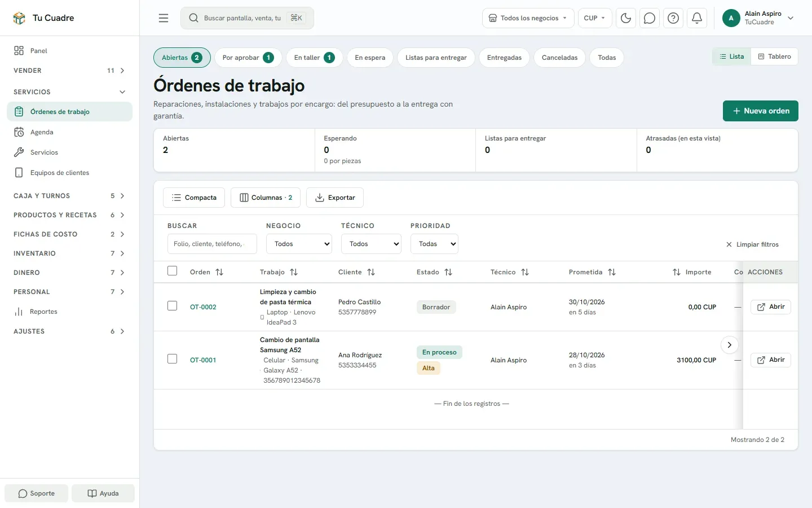Create a Nueva orden
This screenshot has width=812, height=508.
pos(761,111)
